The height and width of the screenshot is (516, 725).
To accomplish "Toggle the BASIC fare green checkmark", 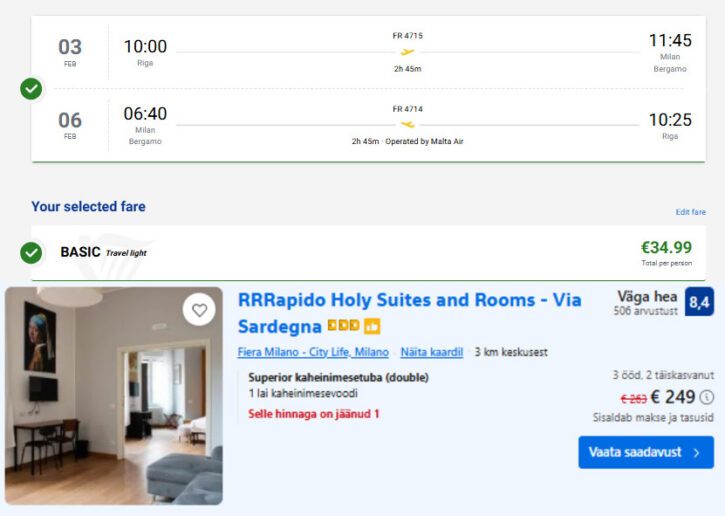I will click(32, 252).
